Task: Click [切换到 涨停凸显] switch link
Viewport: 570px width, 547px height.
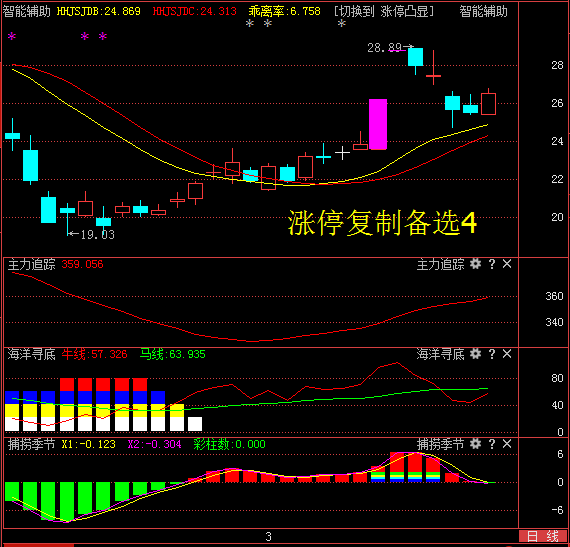Action: [x=384, y=12]
